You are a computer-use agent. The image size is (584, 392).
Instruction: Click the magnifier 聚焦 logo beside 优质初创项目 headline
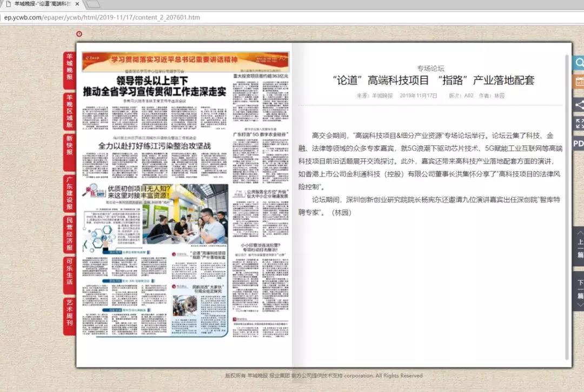[95, 192]
